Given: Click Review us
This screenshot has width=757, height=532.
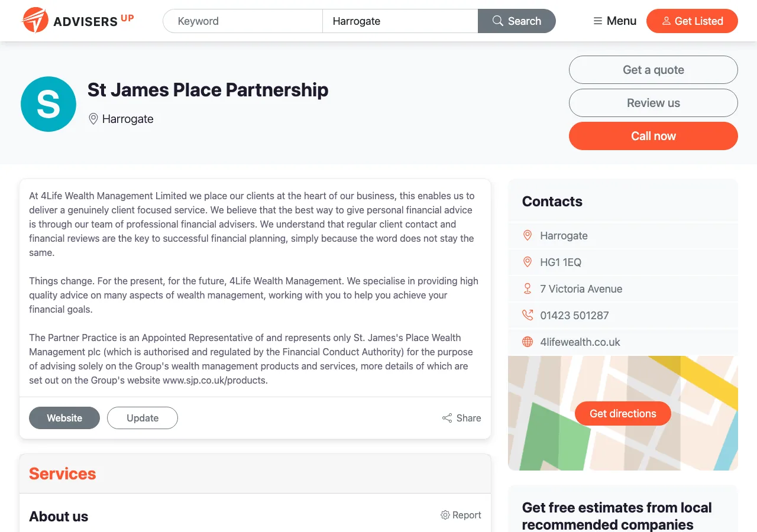Looking at the screenshot, I should point(653,103).
